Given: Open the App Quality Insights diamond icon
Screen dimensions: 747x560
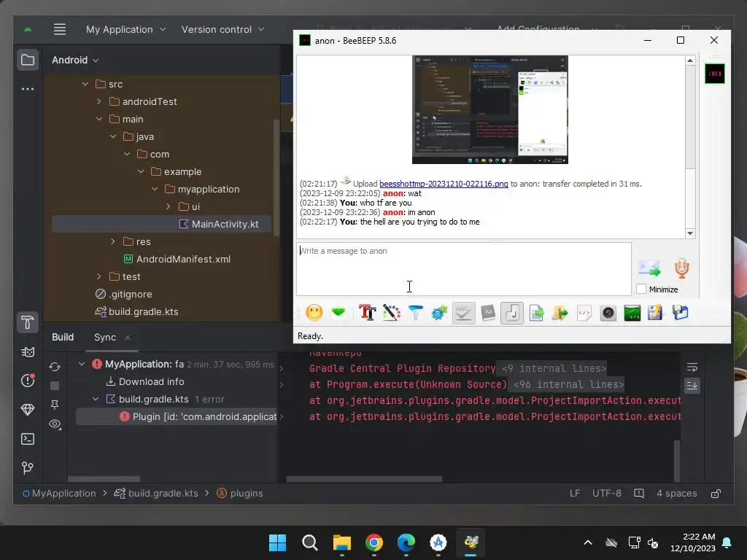Looking at the screenshot, I should [x=28, y=410].
